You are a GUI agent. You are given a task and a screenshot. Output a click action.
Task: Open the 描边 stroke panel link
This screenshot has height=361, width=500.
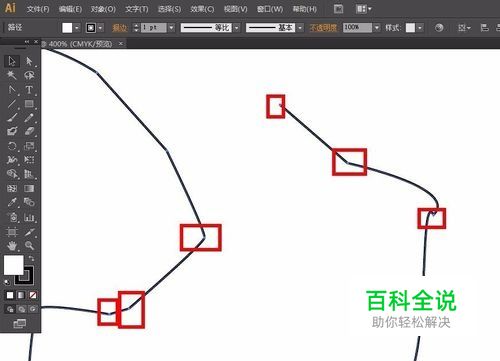(120, 28)
